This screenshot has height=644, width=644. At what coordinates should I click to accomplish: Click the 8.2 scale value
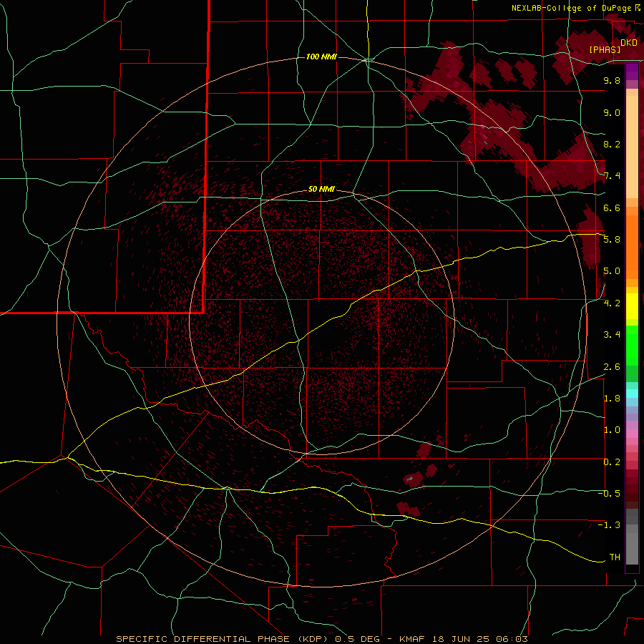pos(612,144)
